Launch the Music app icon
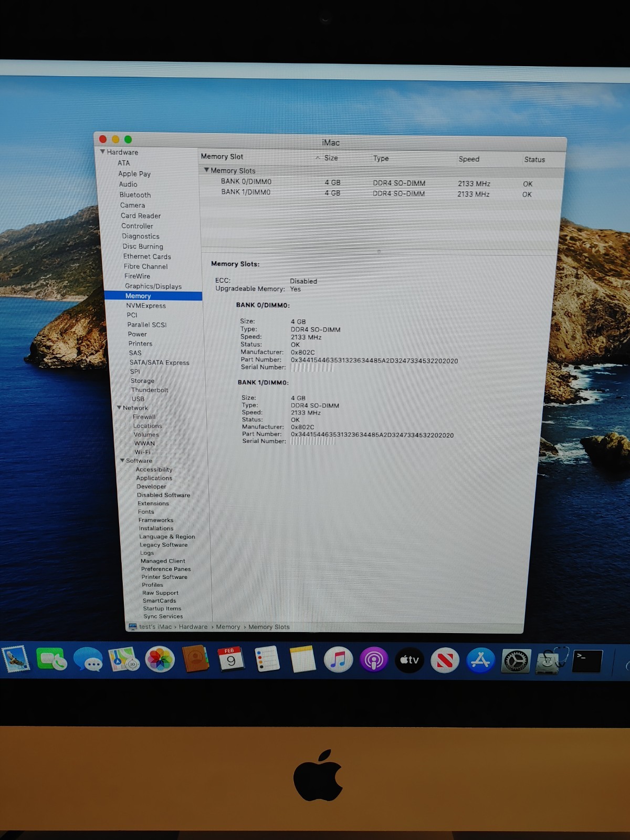 click(338, 660)
